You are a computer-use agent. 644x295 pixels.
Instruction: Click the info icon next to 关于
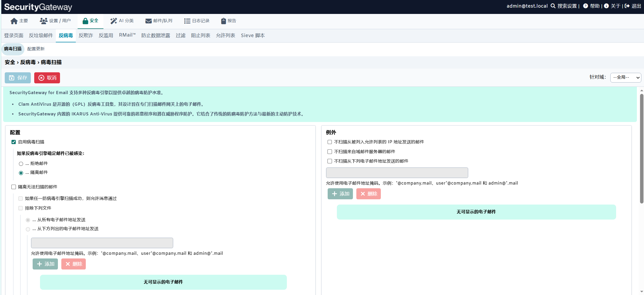(x=606, y=6)
